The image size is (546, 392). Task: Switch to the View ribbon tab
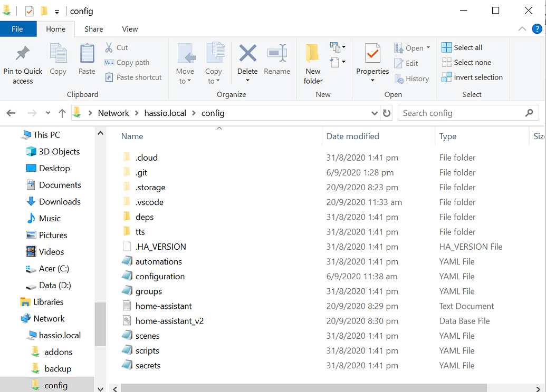coord(130,29)
